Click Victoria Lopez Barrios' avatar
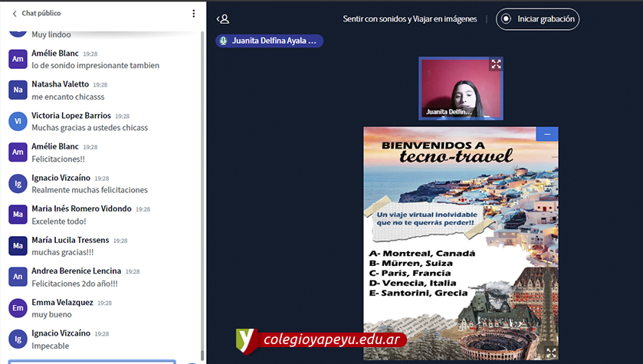 pyautogui.click(x=18, y=121)
